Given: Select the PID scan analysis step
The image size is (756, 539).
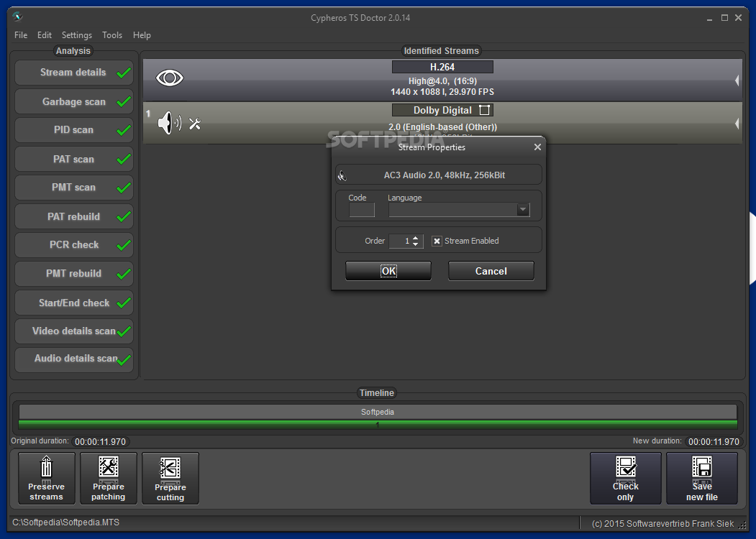Looking at the screenshot, I should point(74,130).
